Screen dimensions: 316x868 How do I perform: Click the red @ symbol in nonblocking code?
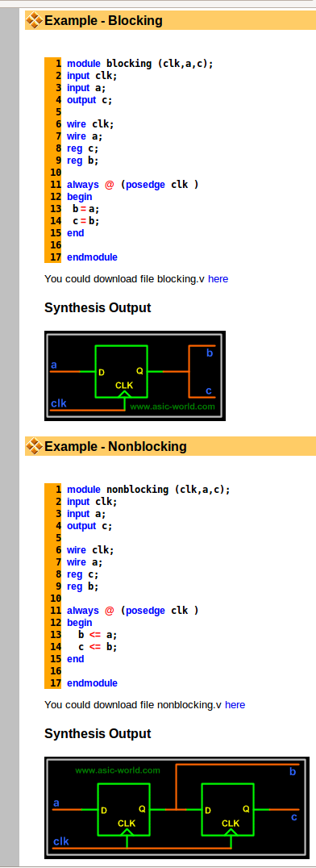110,611
